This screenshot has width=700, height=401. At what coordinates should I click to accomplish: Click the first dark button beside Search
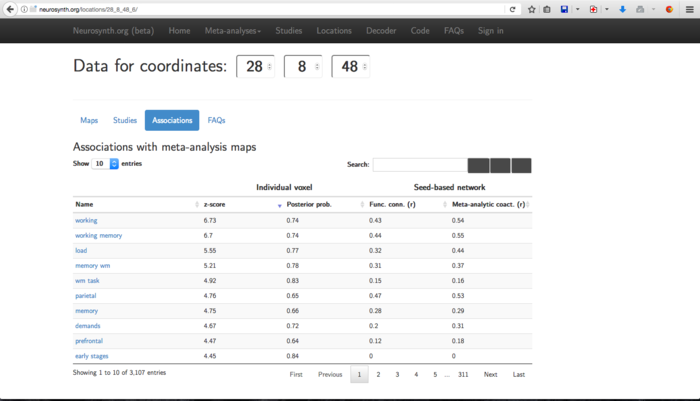pyautogui.click(x=478, y=165)
